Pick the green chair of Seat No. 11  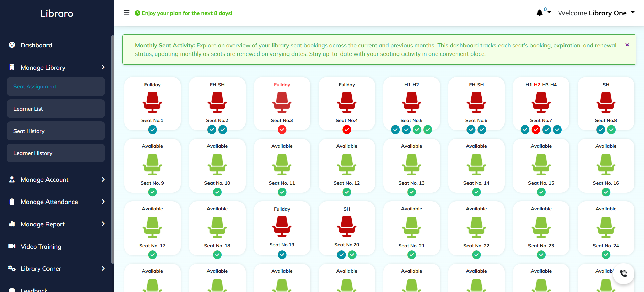click(282, 165)
